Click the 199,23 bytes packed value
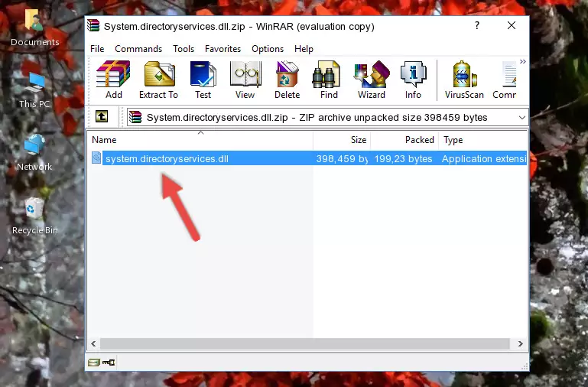The width and height of the screenshot is (588, 387). 403,158
